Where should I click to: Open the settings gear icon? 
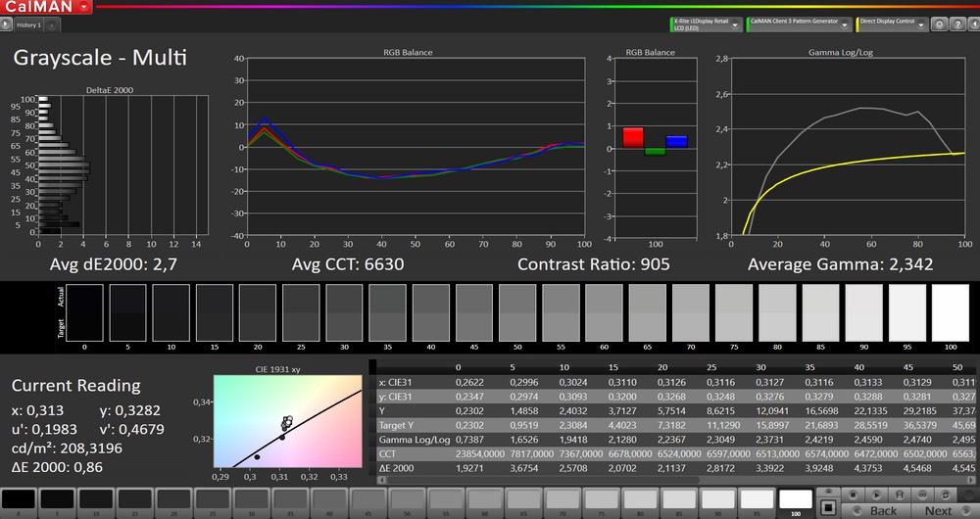(x=940, y=24)
